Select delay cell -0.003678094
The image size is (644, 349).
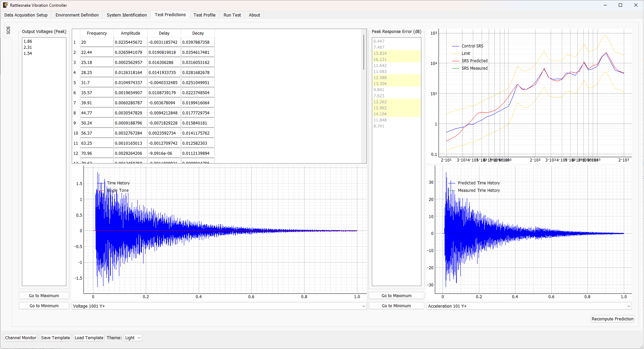coord(164,103)
